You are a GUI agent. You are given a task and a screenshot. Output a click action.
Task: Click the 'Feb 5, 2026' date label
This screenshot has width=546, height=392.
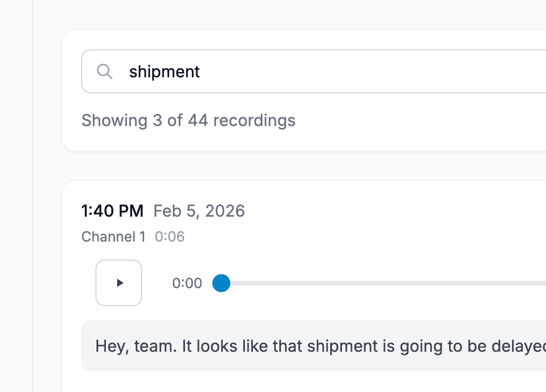click(199, 211)
